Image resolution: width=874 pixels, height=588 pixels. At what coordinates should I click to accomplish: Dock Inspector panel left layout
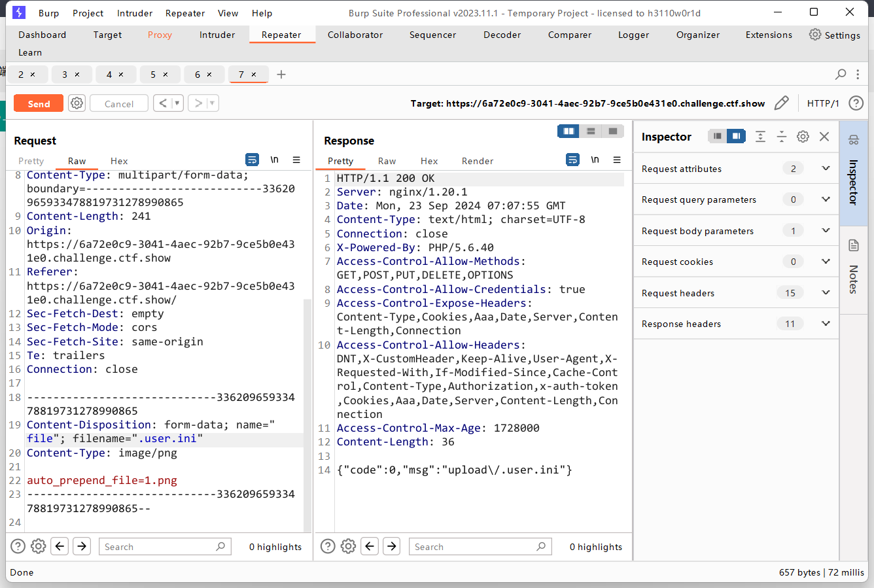tap(718, 136)
